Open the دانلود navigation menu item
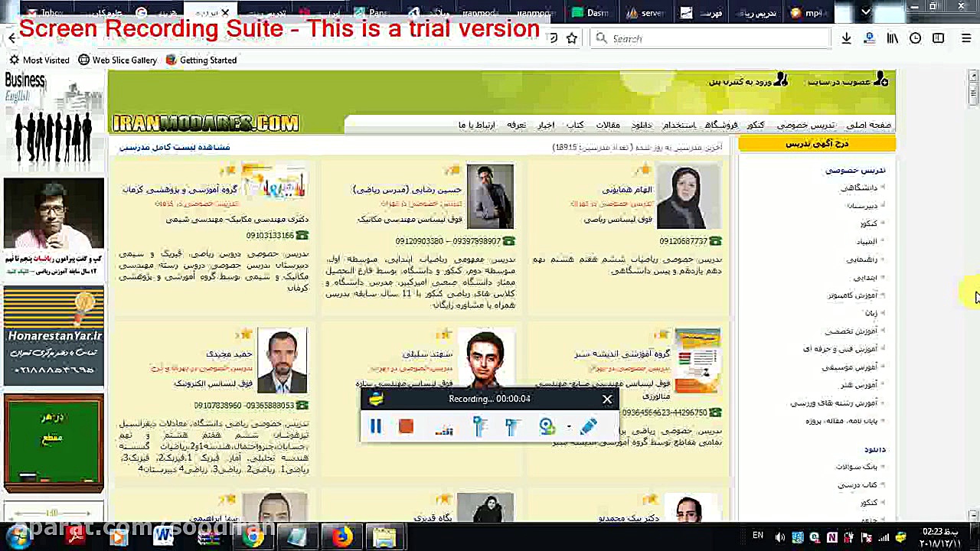This screenshot has height=551, width=980. tap(642, 125)
